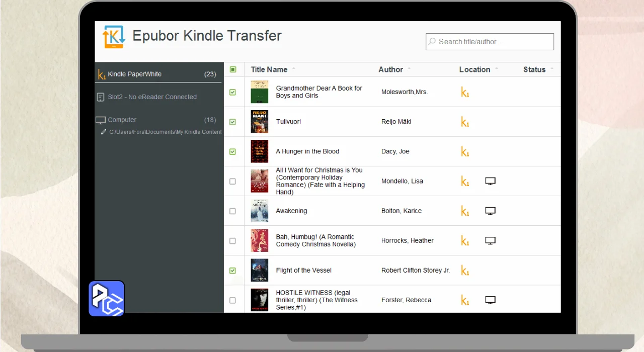644x352 pixels.
Task: Select Computer library in the sidebar
Action: tap(158, 120)
